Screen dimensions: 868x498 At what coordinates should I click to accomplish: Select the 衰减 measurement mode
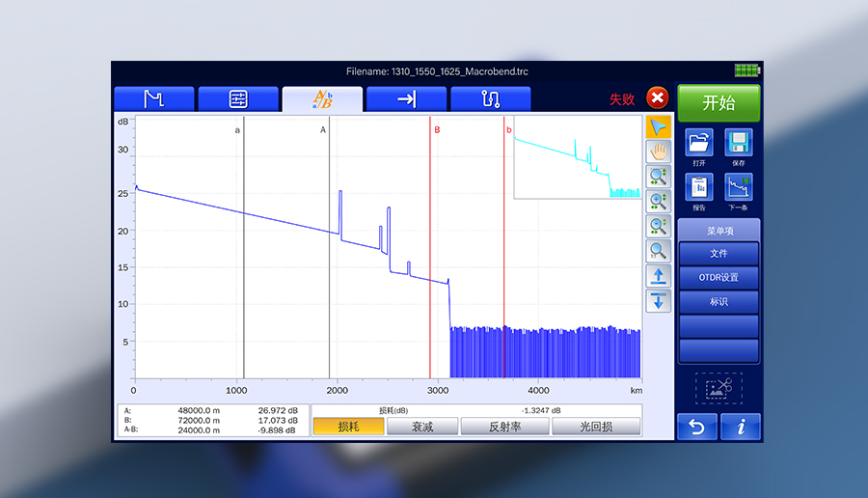coord(422,427)
